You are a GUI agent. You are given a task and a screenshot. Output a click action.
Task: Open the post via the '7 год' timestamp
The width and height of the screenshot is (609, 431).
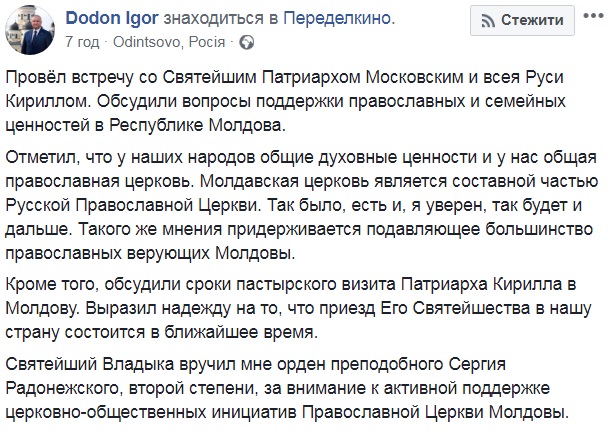point(82,42)
